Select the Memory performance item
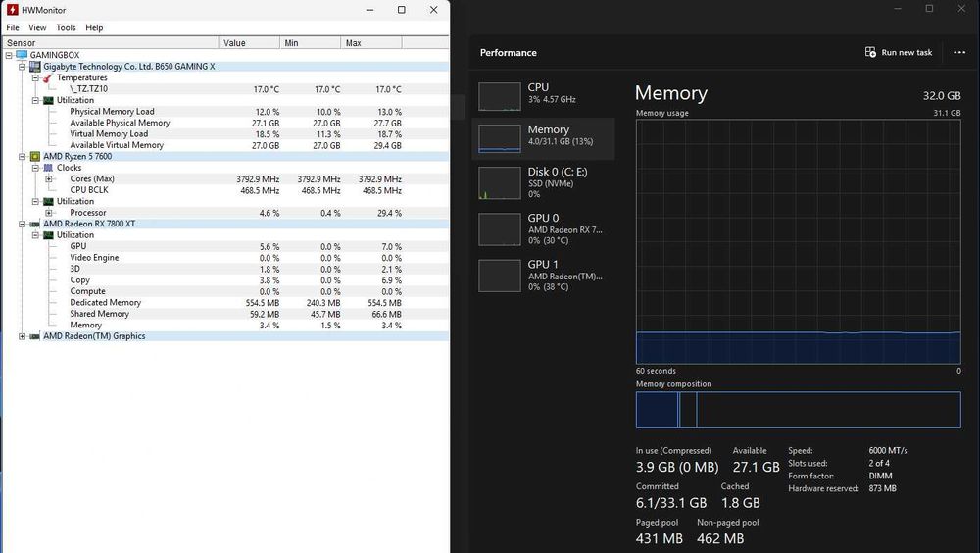The width and height of the screenshot is (980, 553). coord(543,138)
